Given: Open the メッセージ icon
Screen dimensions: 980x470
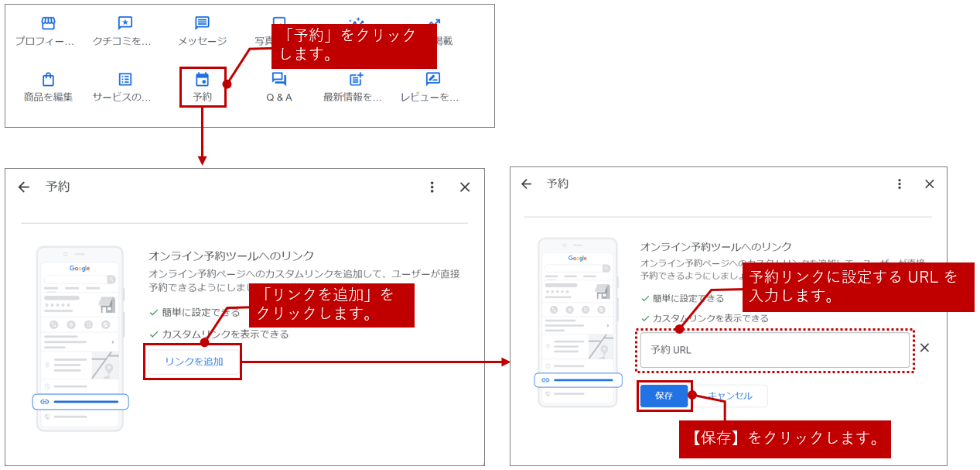Looking at the screenshot, I should pos(202,24).
